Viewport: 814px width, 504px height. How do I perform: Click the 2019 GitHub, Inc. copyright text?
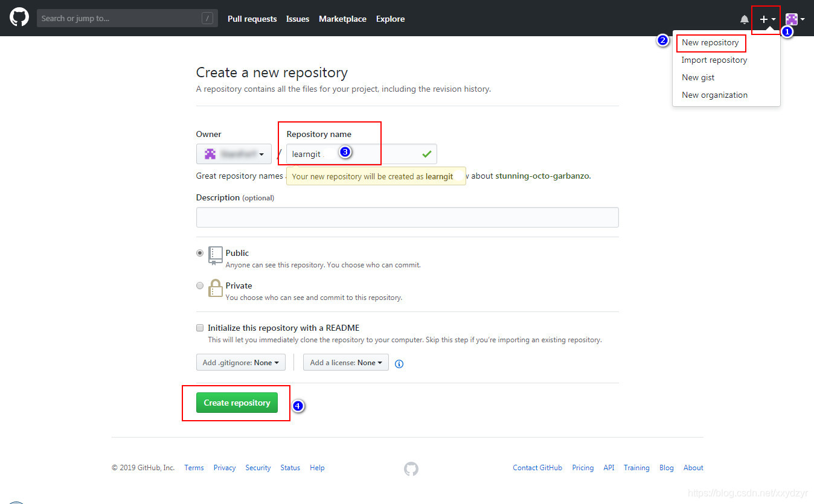point(143,468)
